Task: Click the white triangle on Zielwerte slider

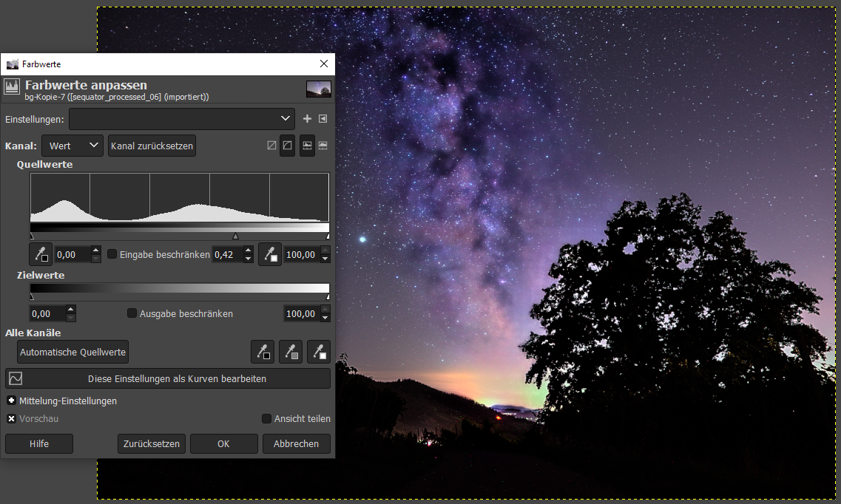Action: [x=328, y=296]
